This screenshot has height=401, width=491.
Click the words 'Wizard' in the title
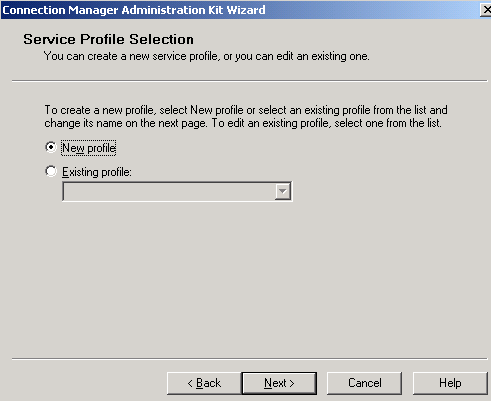(x=246, y=10)
